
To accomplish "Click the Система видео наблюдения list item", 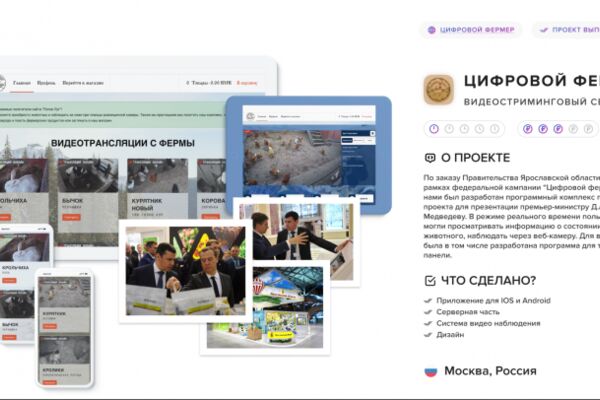I will [488, 323].
